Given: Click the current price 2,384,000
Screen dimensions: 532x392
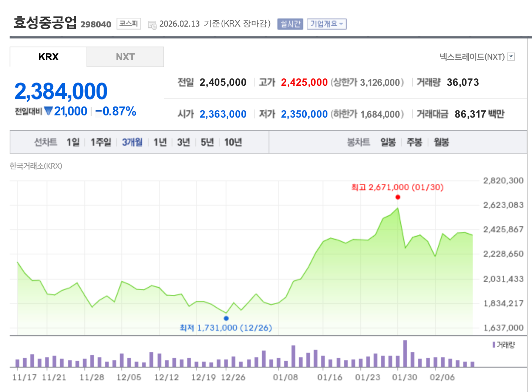Looking at the screenshot, I should point(61,91).
